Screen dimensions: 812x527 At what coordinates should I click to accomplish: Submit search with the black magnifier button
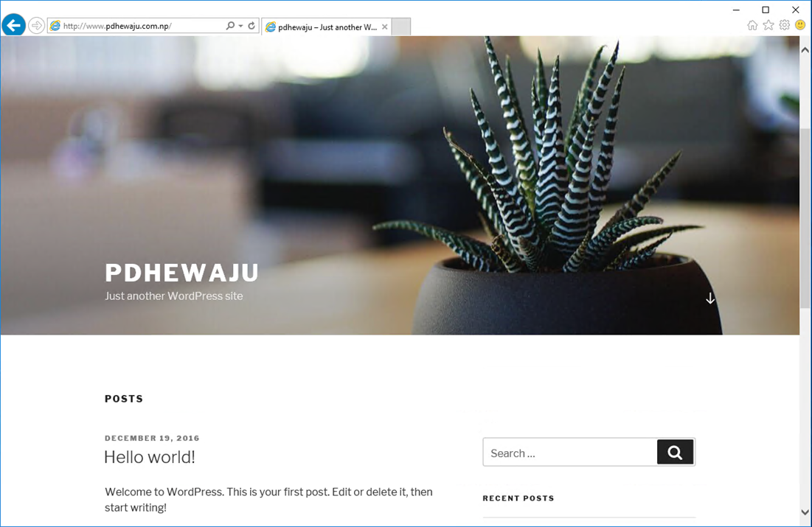676,452
